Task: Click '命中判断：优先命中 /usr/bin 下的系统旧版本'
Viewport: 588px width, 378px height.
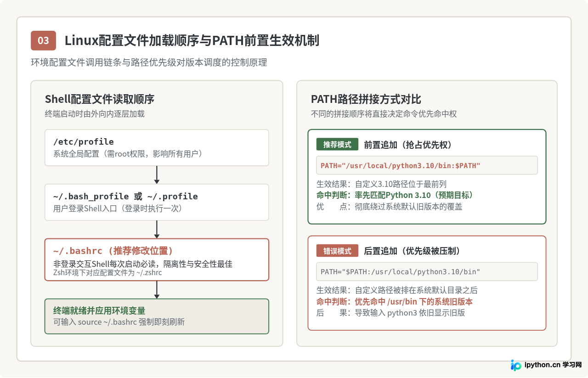Action: tap(395, 302)
